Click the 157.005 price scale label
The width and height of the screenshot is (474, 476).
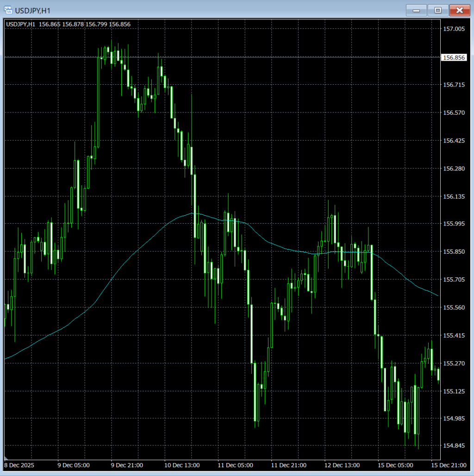point(454,29)
